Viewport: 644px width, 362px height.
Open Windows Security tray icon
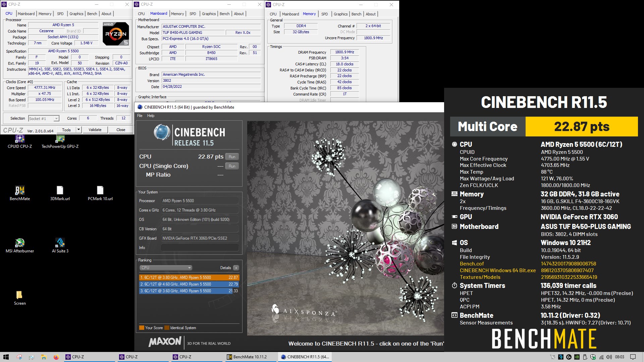(593, 357)
